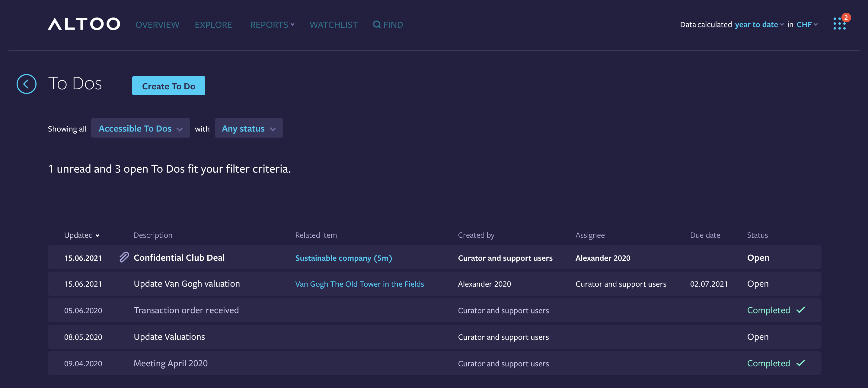Mark Confidential Club Deal as read
This screenshot has height=388, width=868.
tap(179, 258)
